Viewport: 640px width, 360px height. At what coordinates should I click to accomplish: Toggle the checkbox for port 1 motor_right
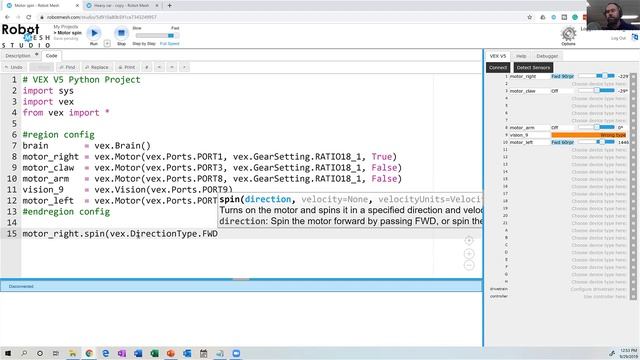point(633,76)
